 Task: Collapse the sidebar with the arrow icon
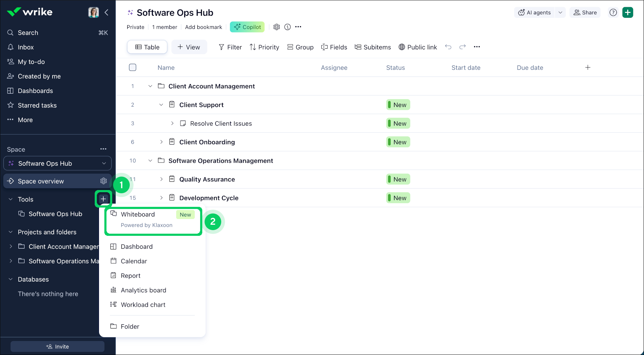[x=106, y=13]
